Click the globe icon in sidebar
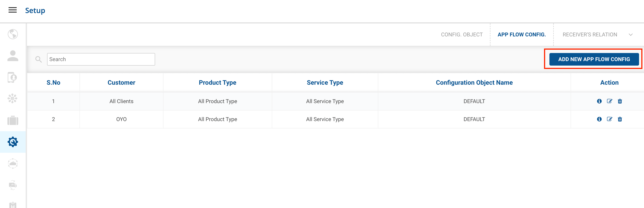Image resolution: width=644 pixels, height=208 pixels. pyautogui.click(x=13, y=34)
